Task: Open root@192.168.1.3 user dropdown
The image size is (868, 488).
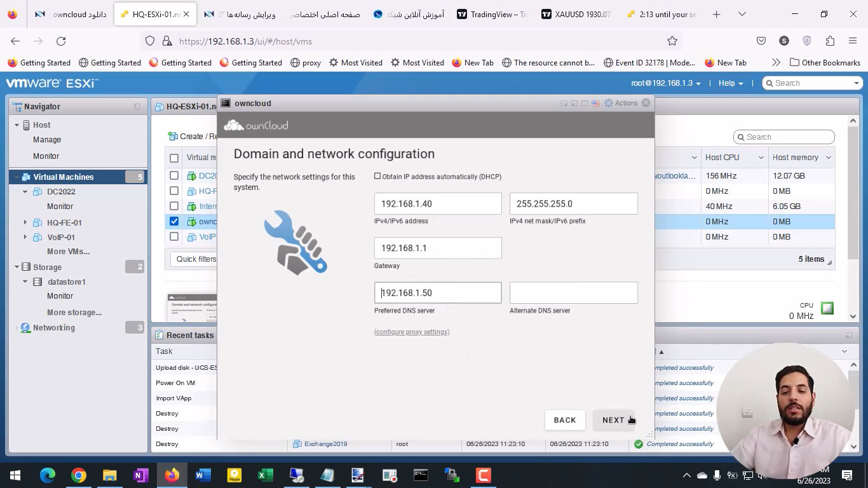Action: pyautogui.click(x=666, y=83)
